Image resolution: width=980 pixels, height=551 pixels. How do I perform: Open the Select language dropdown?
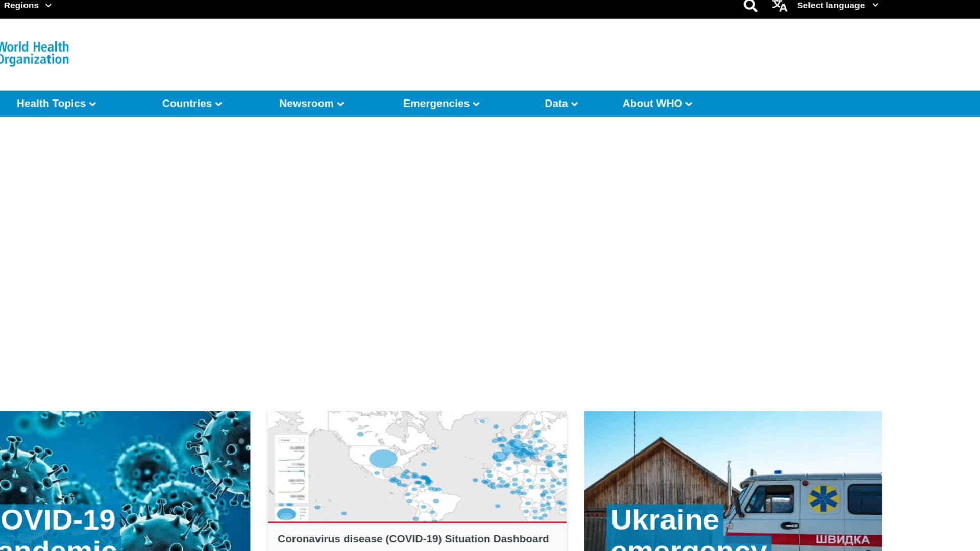(838, 6)
